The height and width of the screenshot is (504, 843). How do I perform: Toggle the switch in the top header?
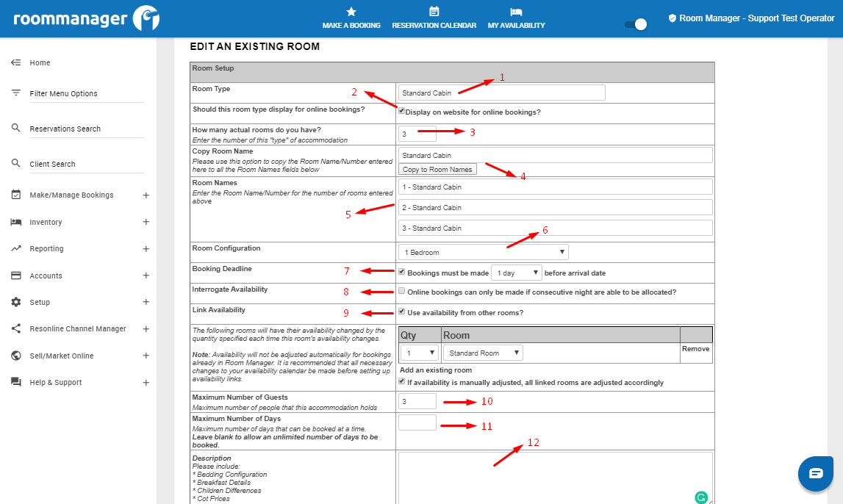pyautogui.click(x=636, y=24)
